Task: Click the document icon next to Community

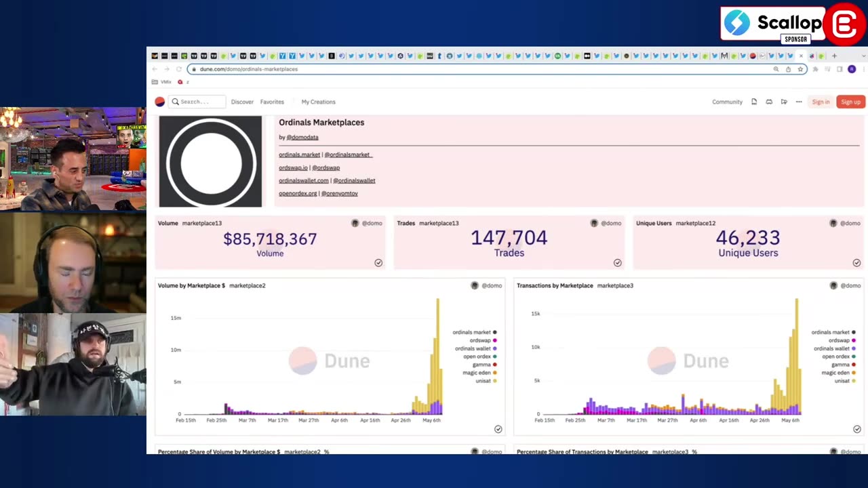Action: [x=754, y=102]
